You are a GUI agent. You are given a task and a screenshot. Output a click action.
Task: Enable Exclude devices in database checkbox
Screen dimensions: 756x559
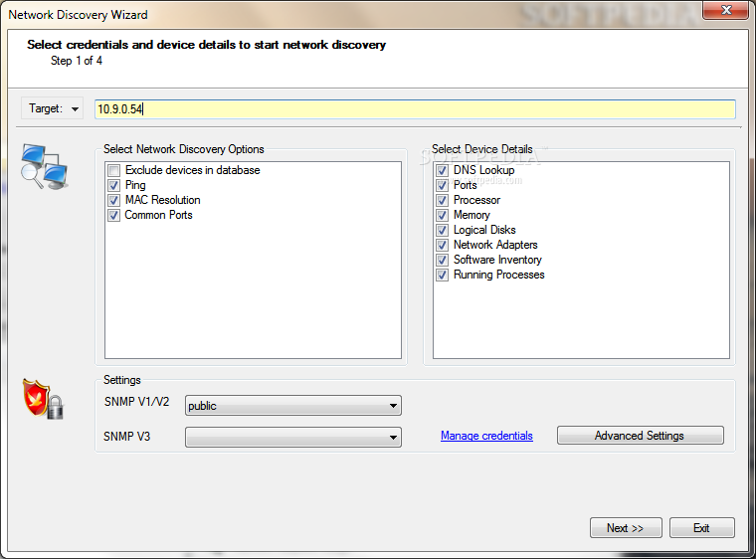(114, 170)
